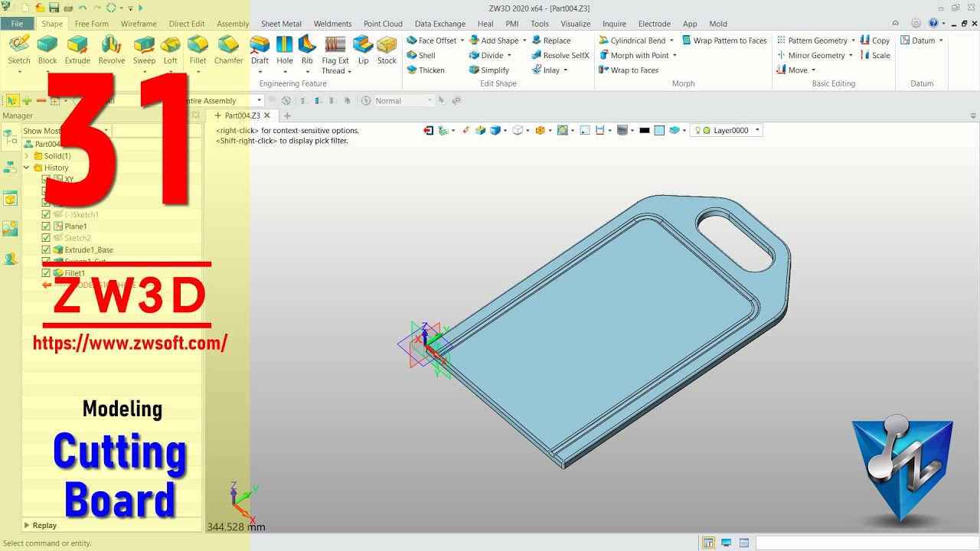Open the user role manager sidebar icon

pos(10,259)
